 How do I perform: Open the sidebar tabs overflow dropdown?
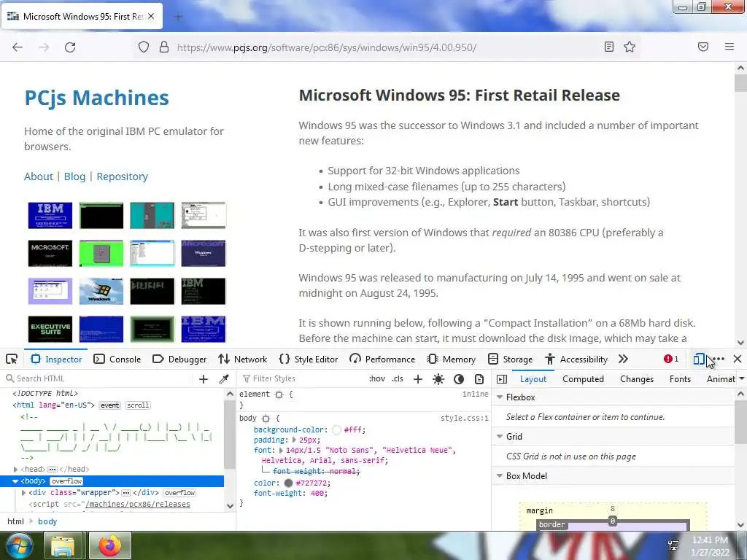tap(741, 379)
